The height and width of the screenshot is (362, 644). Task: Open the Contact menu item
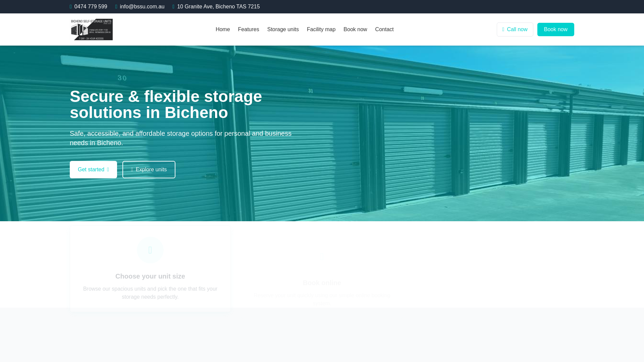coord(384,29)
